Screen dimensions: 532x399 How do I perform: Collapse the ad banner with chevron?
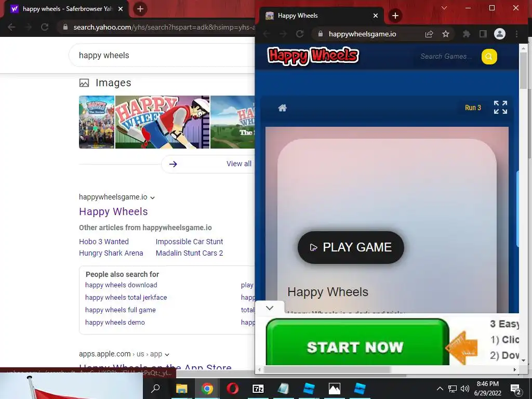(x=270, y=308)
